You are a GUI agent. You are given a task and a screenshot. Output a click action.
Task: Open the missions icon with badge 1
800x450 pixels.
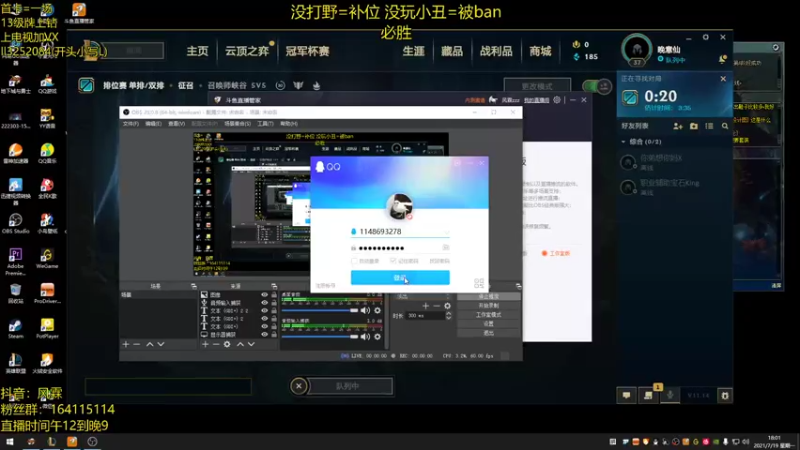coord(648,395)
